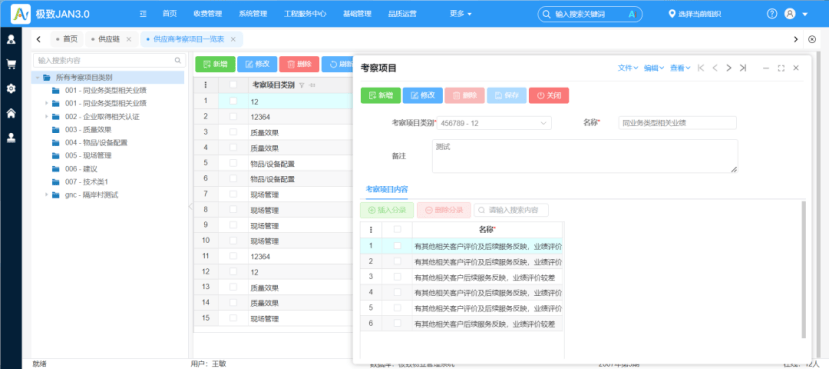The height and width of the screenshot is (369, 830).
Task: Switch to the 考察项目内容 tab
Action: 386,189
